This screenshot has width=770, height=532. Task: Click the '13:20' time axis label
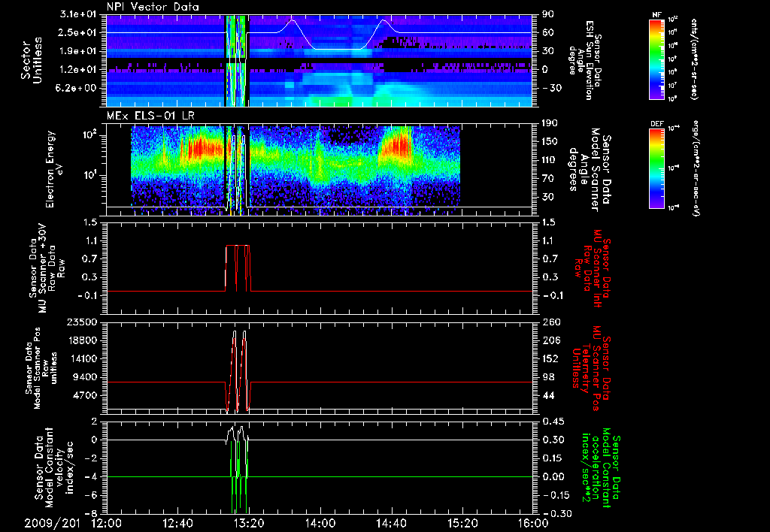[x=249, y=524]
